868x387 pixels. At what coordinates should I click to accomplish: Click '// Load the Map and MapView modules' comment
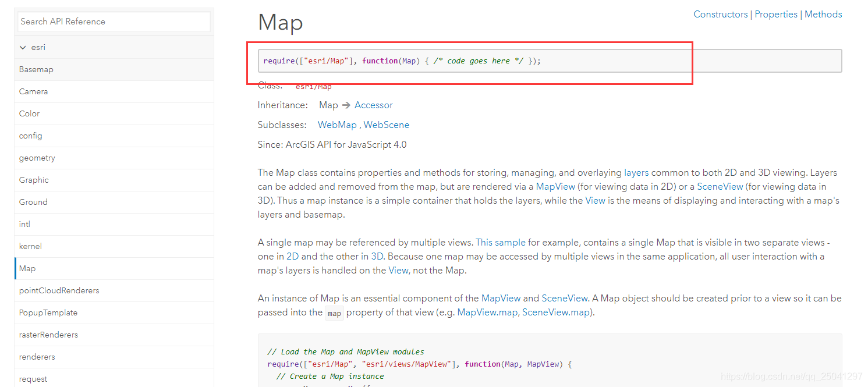coord(346,352)
